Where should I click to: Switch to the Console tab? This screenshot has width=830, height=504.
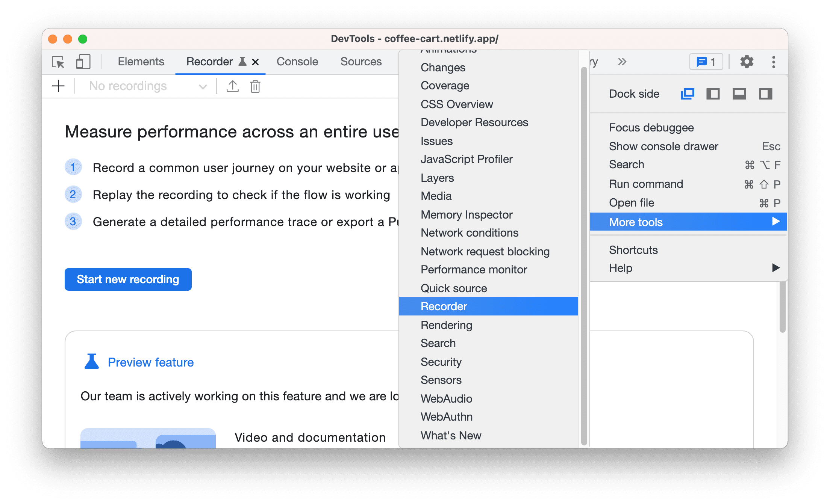coord(297,61)
